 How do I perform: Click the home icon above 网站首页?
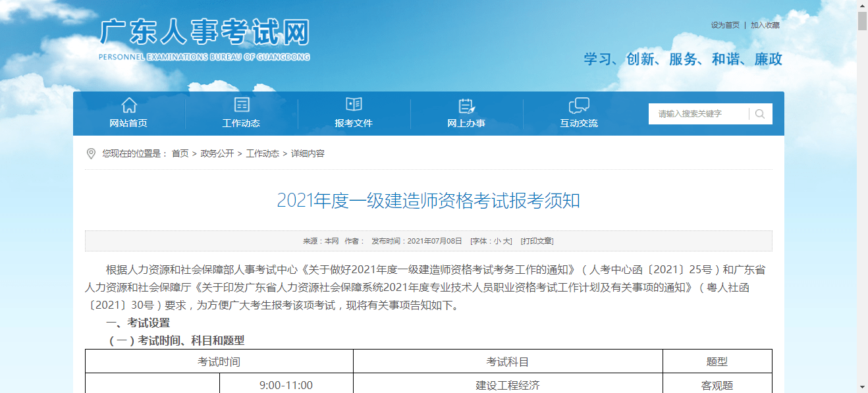click(129, 105)
